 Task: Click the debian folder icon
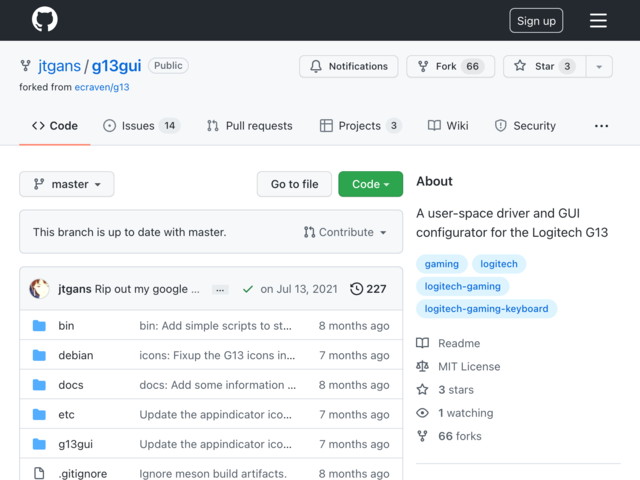pos(39,355)
